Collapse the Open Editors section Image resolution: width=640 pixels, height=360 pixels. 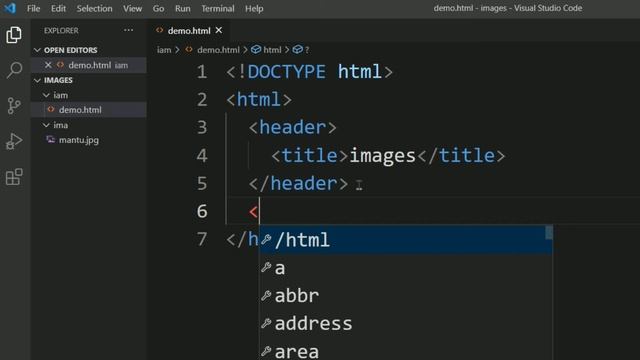38,50
